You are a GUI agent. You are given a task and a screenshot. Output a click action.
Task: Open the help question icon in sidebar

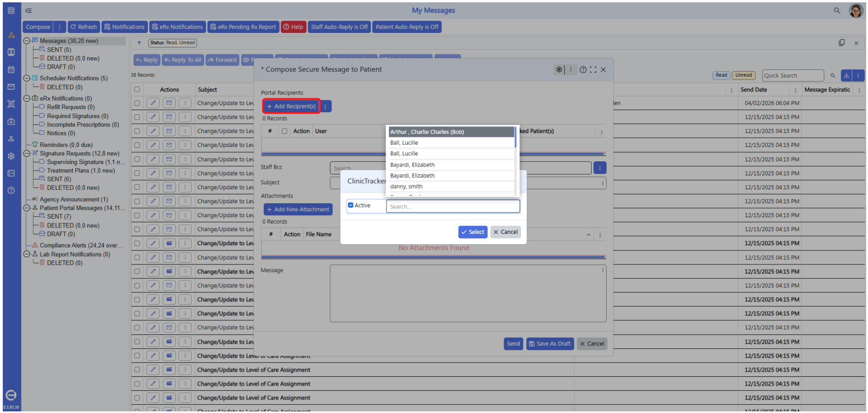click(x=11, y=191)
